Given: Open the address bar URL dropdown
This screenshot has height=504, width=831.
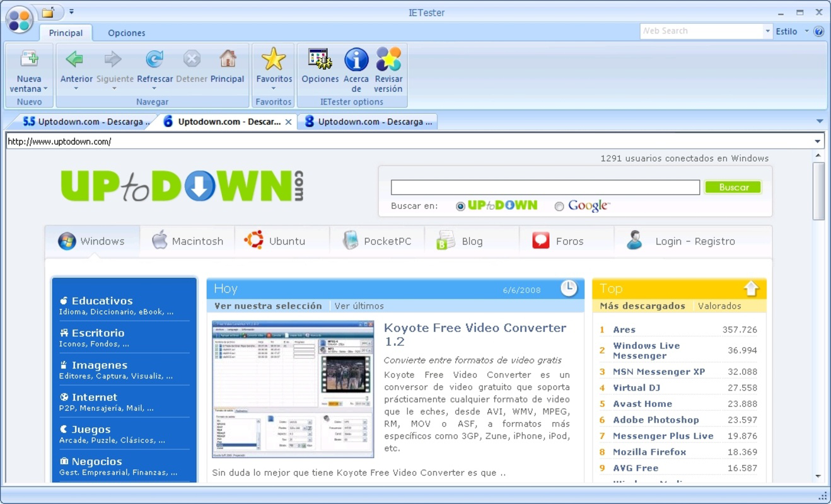Looking at the screenshot, I should [x=818, y=141].
